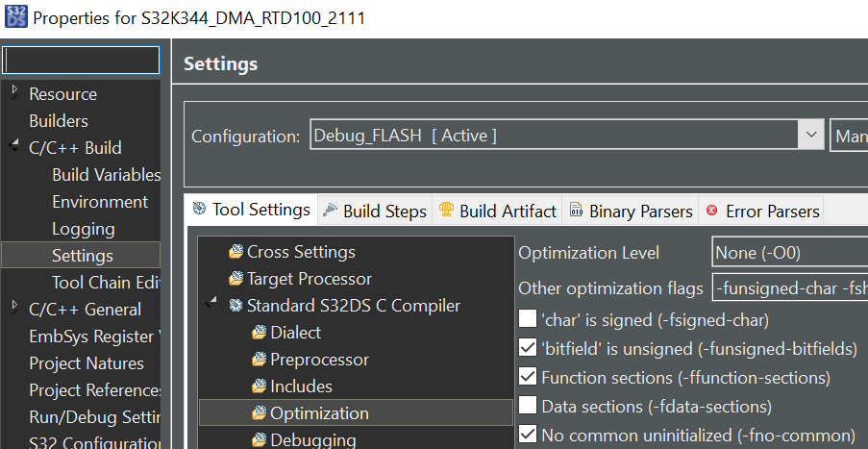Uncheck Function sections (-ffunction-sections)
Image resolution: width=868 pixels, height=449 pixels.
point(528,377)
